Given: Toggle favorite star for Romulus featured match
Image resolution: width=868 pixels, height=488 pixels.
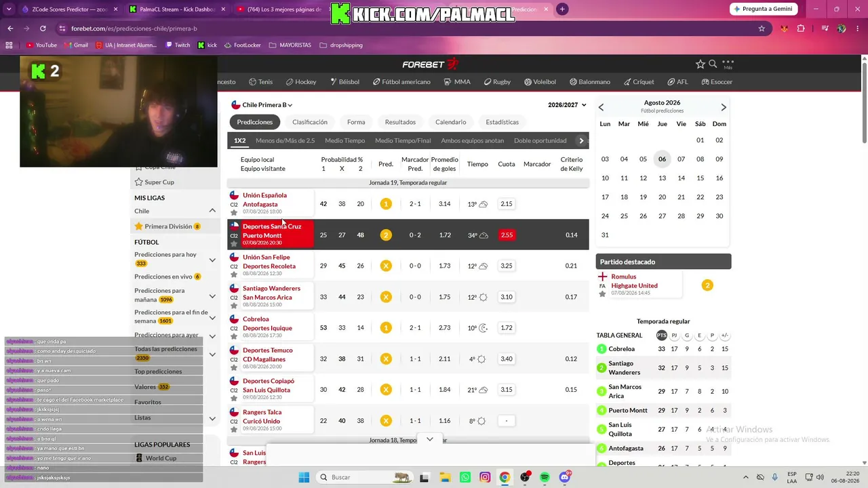Looking at the screenshot, I should pos(602,293).
